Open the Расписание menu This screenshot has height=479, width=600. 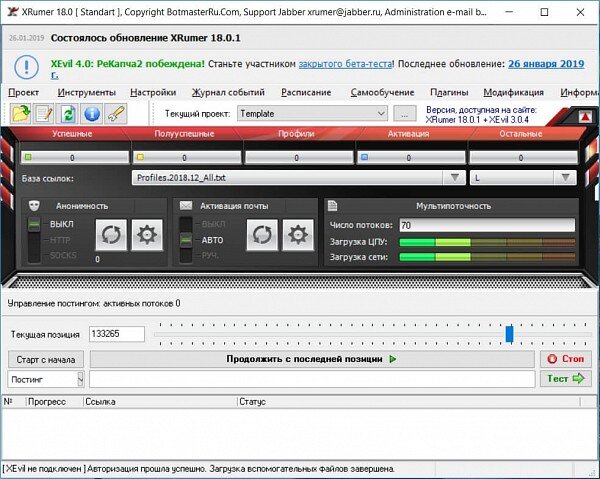(x=306, y=92)
